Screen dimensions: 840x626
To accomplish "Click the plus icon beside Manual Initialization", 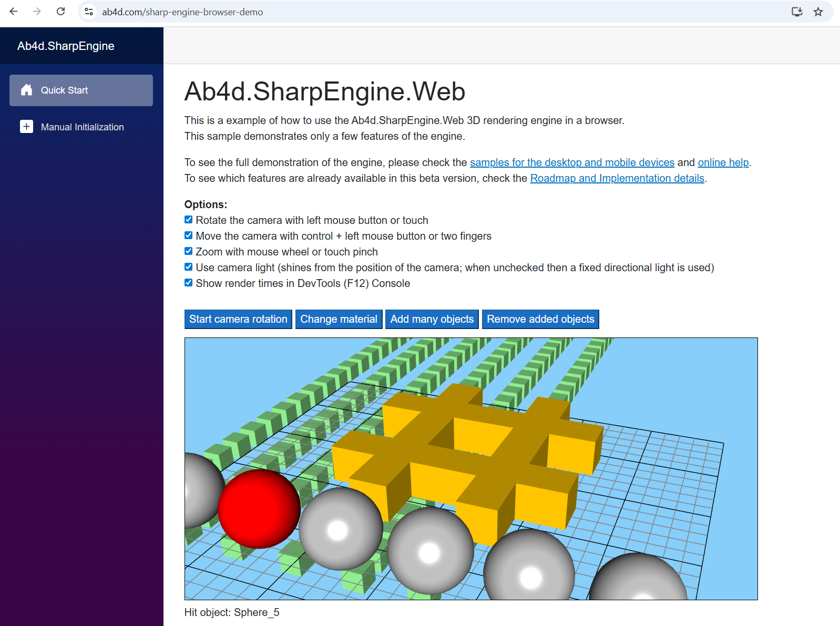I will [26, 127].
